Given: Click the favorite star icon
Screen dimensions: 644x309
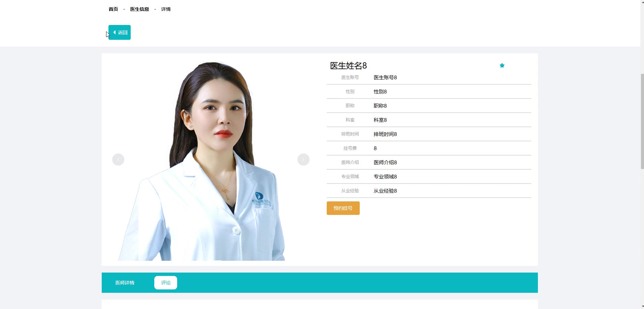Looking at the screenshot, I should (x=502, y=65).
